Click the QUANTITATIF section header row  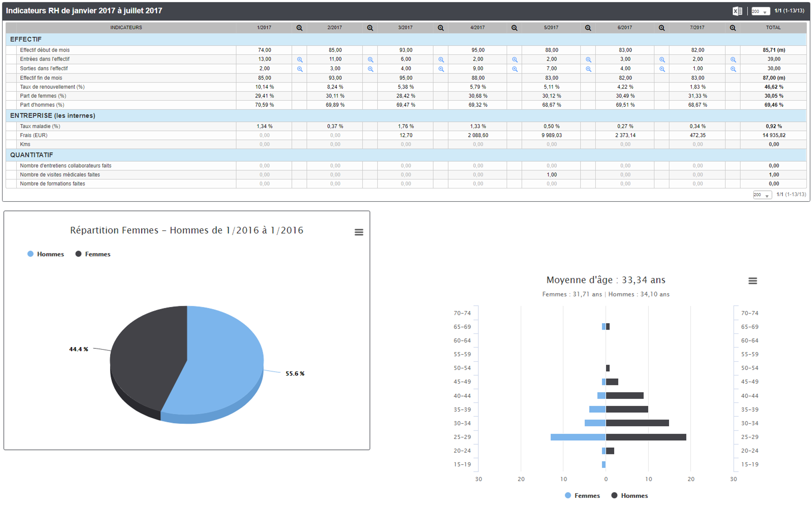406,155
